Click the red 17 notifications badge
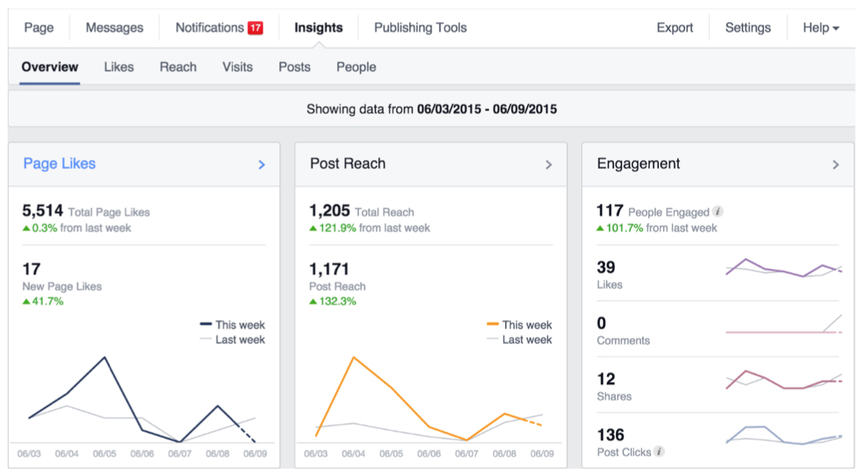Screen dimensions: 868x474 click(255, 28)
